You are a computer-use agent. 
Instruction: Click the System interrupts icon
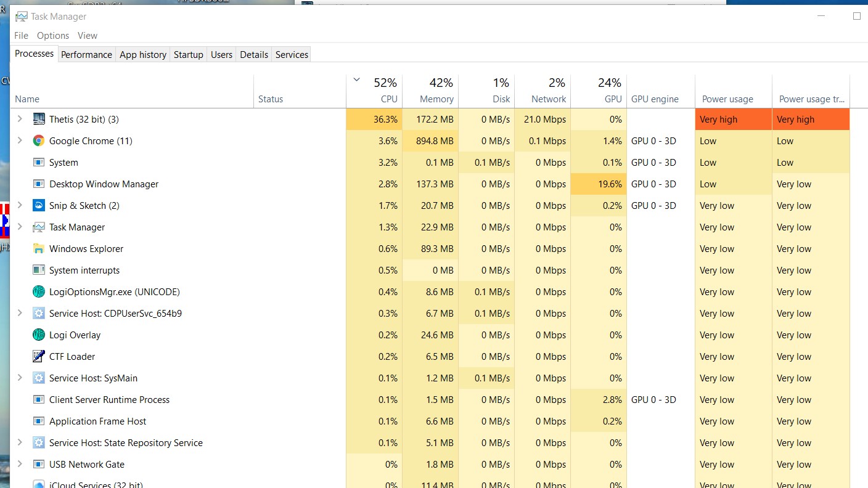coord(37,270)
